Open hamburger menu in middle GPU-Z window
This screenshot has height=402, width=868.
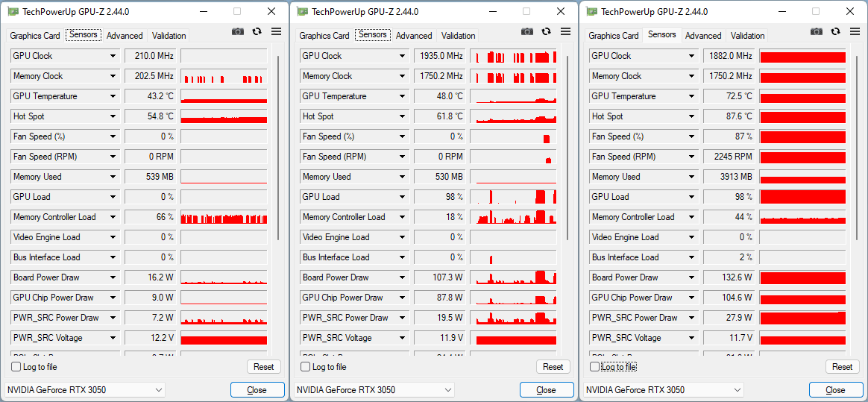(565, 31)
